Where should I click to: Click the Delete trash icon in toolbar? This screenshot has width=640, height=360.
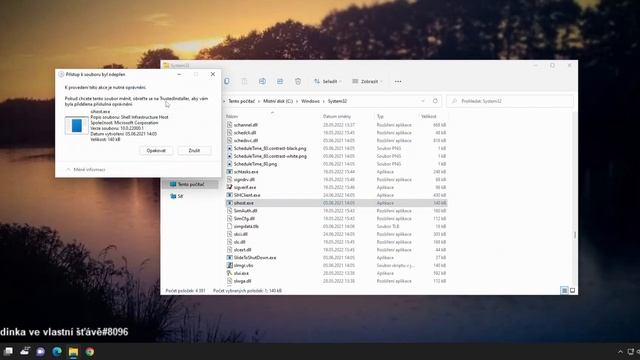pyautogui.click(x=298, y=81)
